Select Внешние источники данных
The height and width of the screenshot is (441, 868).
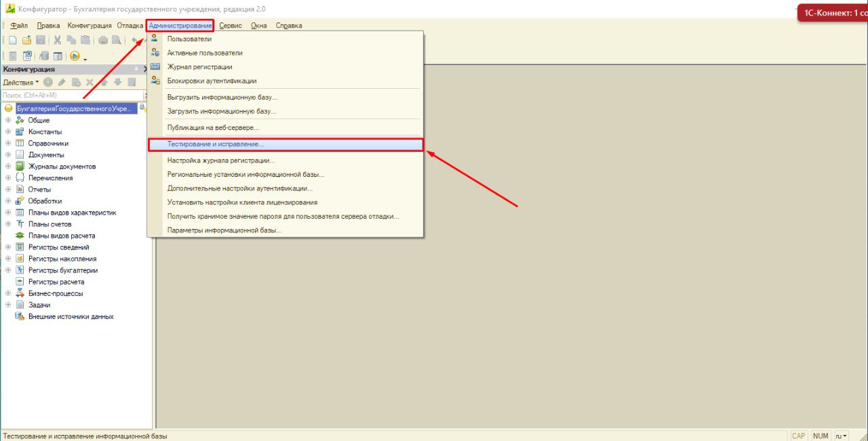tap(71, 316)
